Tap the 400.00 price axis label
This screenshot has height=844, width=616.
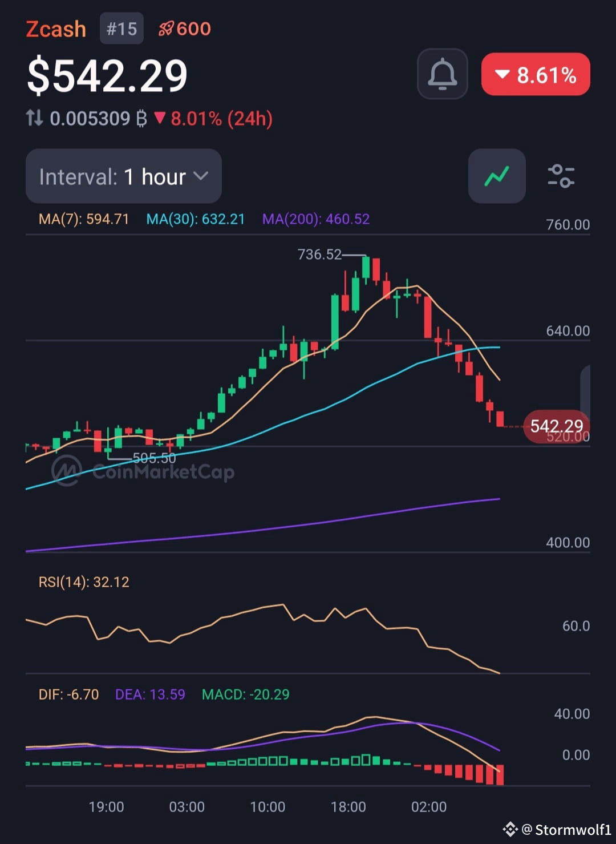568,543
